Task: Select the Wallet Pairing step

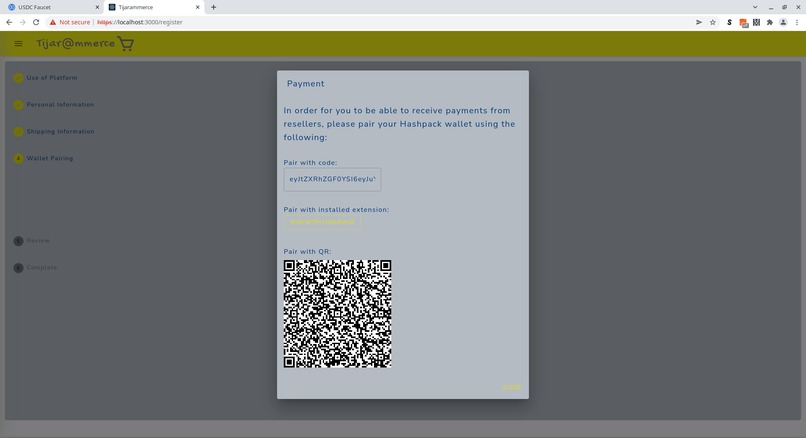Action: (43, 158)
